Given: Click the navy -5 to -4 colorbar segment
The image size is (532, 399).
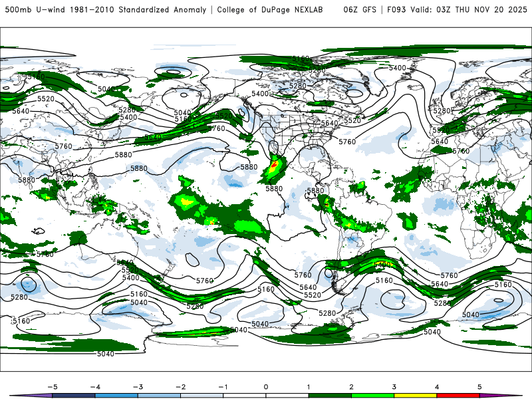Looking at the screenshot, I should pos(74,396).
